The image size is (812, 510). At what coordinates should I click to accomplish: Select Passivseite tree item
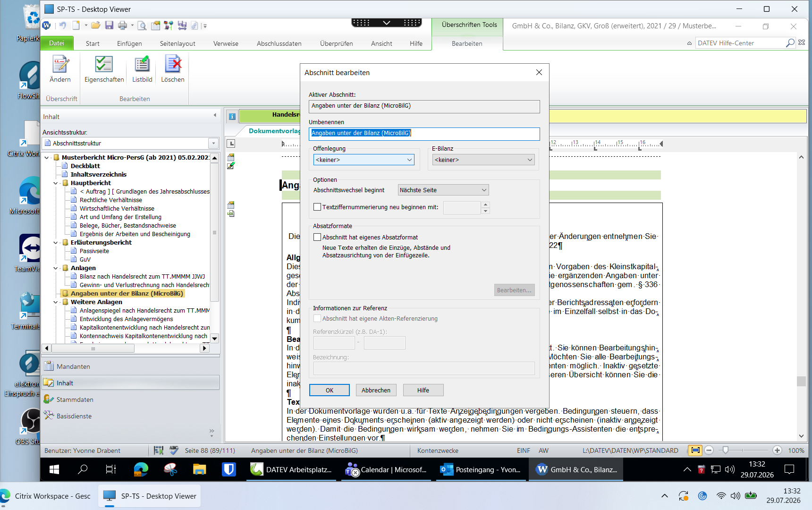[94, 251]
